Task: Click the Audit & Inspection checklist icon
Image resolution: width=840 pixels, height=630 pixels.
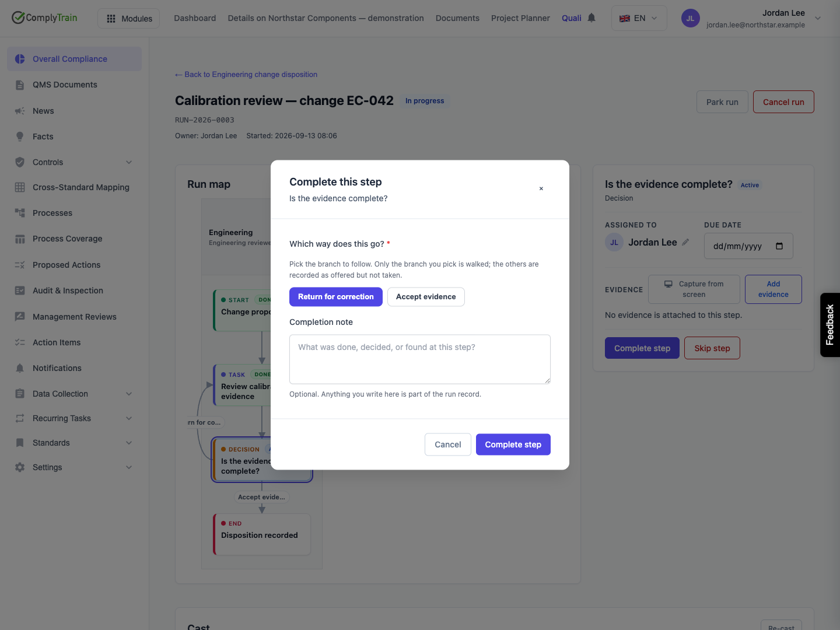Action: tap(20, 290)
